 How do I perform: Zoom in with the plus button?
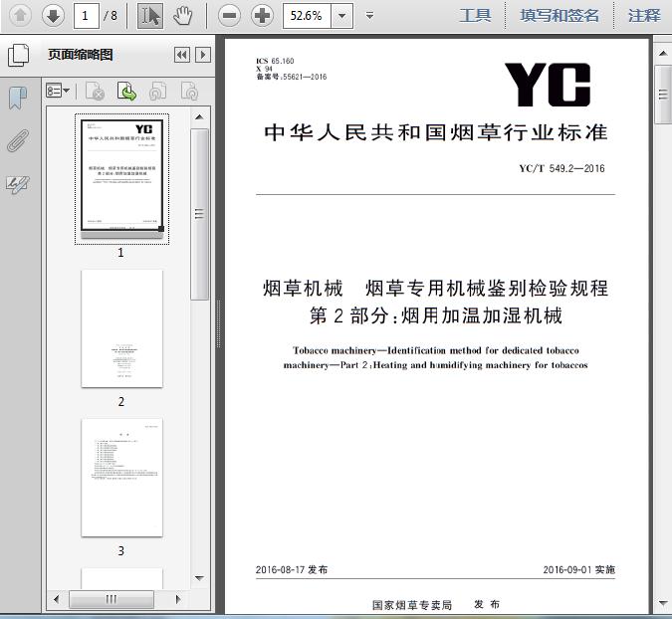(x=262, y=16)
